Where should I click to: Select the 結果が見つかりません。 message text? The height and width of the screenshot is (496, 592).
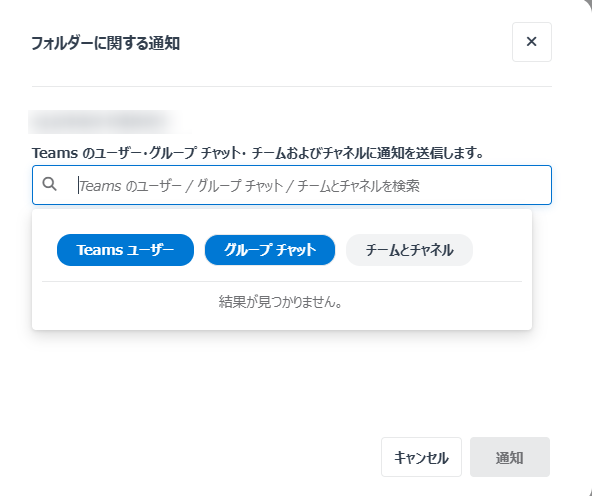click(x=281, y=302)
